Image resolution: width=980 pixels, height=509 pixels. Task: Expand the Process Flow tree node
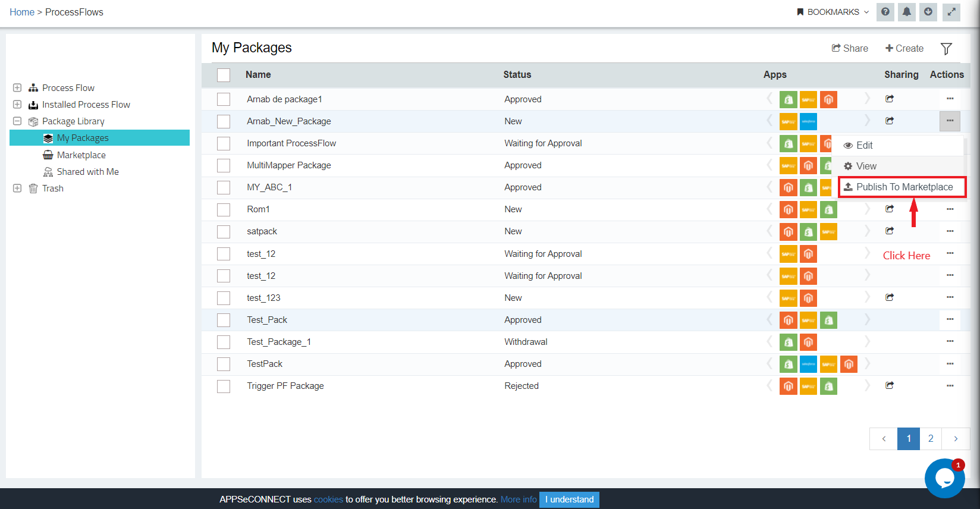click(17, 88)
